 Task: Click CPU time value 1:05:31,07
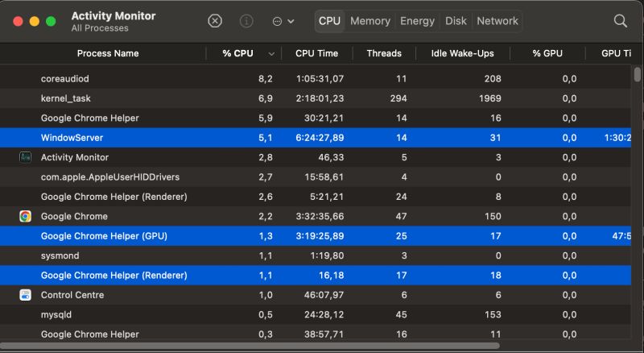[x=320, y=79]
